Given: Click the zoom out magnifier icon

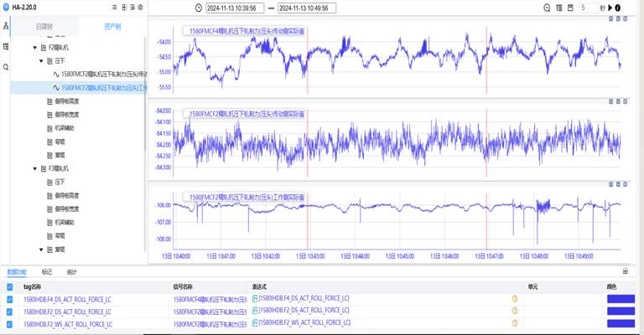Looking at the screenshot, I should pyautogui.click(x=547, y=8).
